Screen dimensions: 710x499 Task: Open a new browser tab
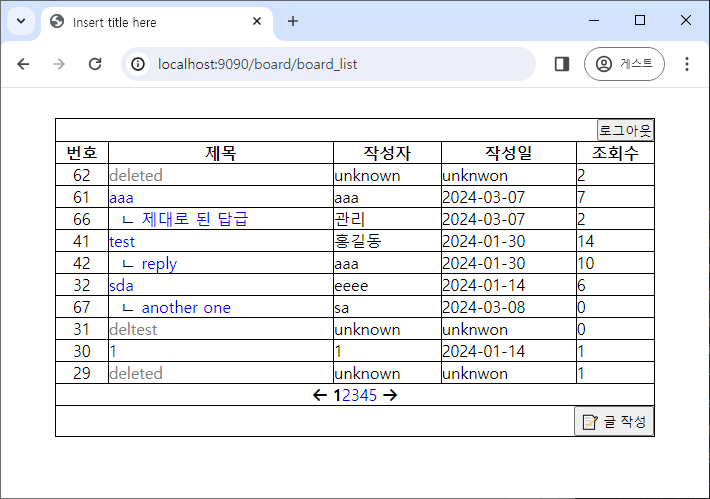click(x=293, y=21)
